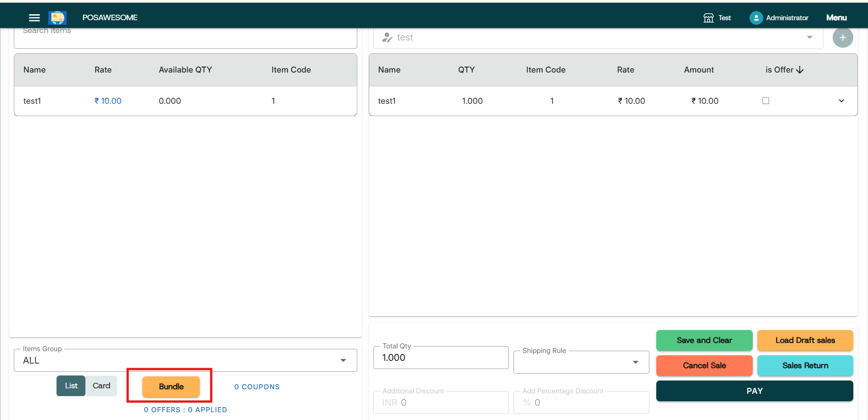
Task: Click the Available QTY column header
Action: click(x=185, y=70)
